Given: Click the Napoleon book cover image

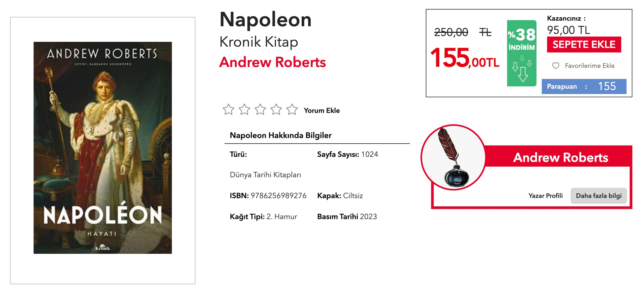Looking at the screenshot, I should point(102,148).
